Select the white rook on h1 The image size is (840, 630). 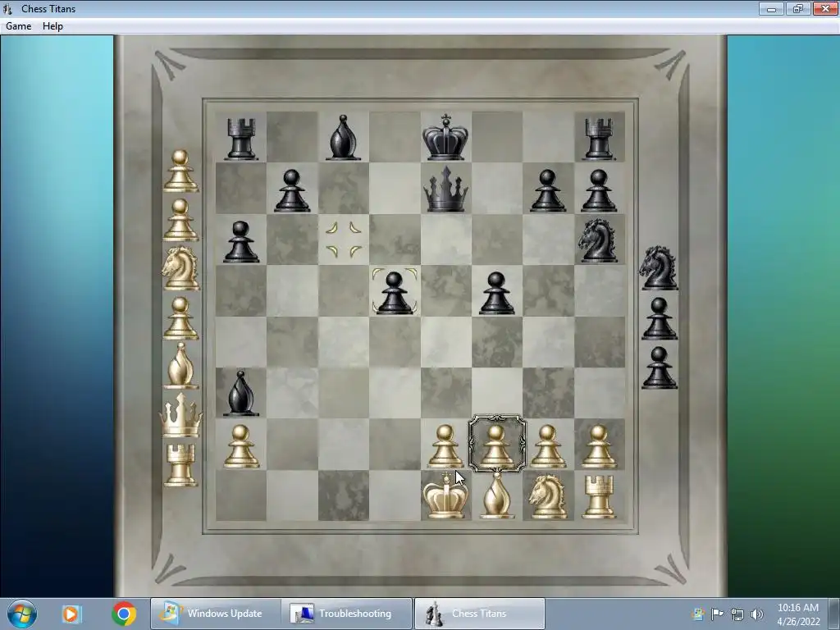pyautogui.click(x=598, y=496)
